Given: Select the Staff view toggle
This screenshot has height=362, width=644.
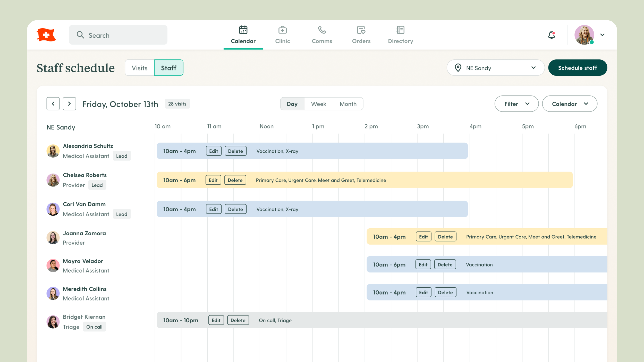Looking at the screenshot, I should pos(169,68).
